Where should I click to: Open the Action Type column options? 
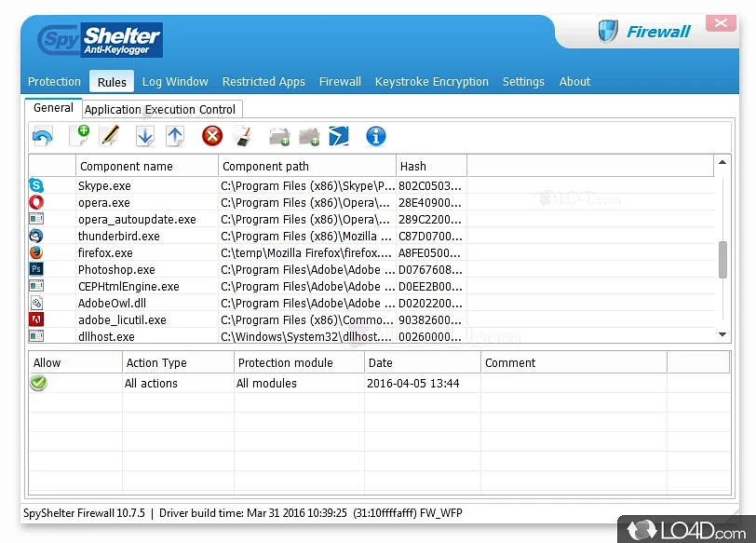point(177,362)
